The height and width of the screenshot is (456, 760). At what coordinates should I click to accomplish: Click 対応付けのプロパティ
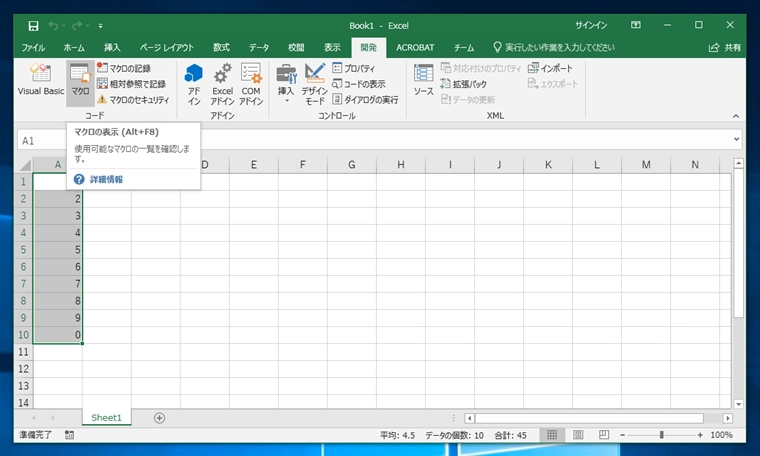coord(481,68)
